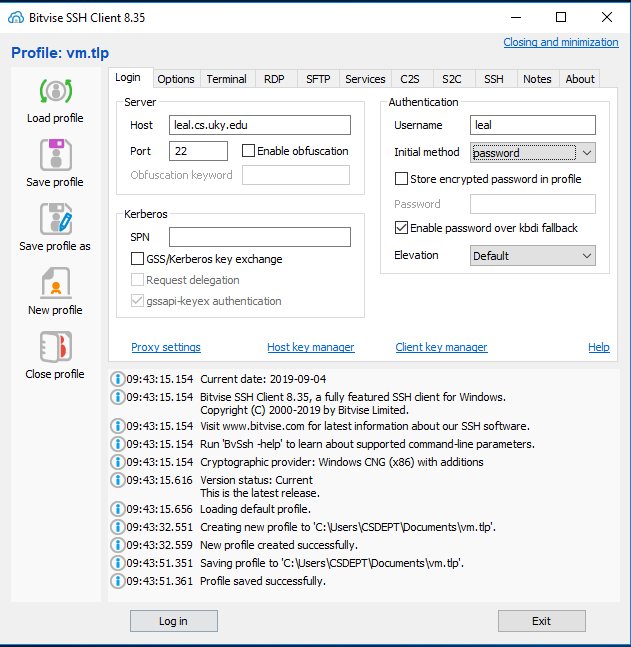Open the Terminal tab
This screenshot has width=631, height=647.
click(227, 79)
